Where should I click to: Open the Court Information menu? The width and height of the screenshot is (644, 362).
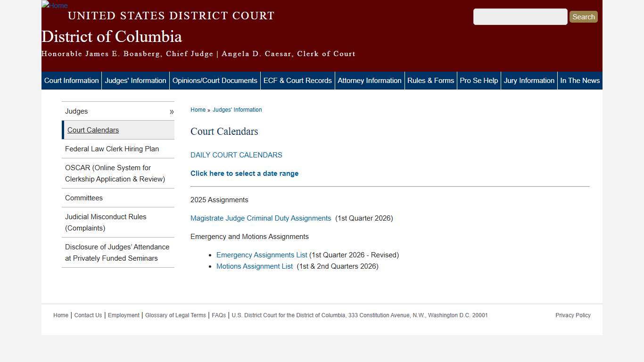71,80
